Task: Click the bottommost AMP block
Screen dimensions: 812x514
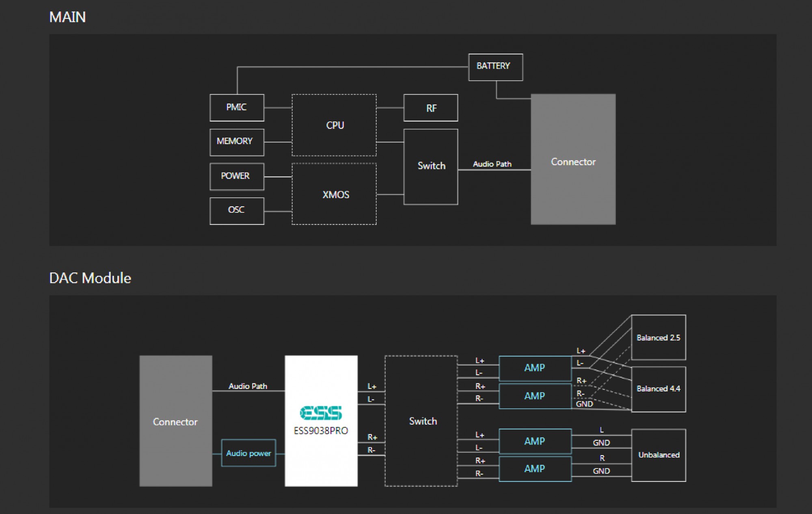Action: click(535, 469)
